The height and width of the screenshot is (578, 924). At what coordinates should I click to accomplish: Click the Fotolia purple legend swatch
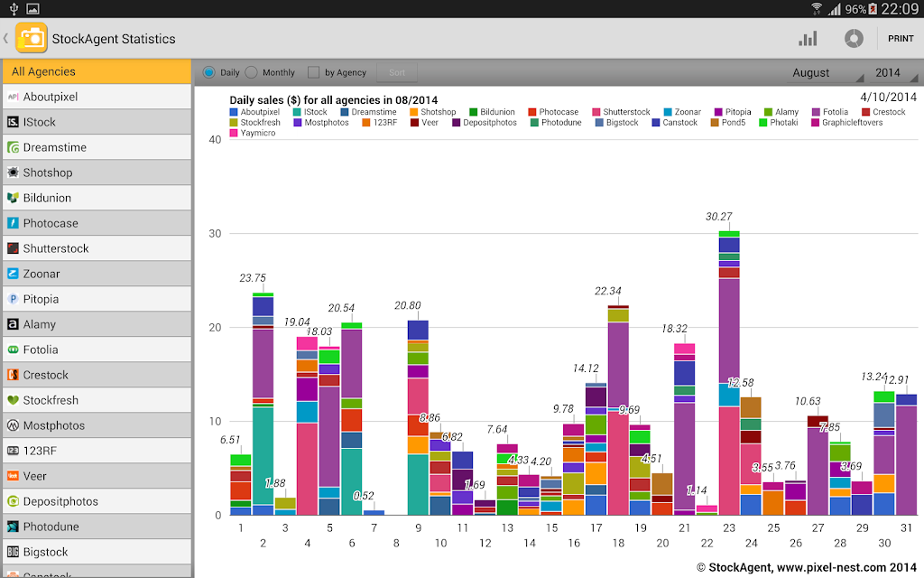(816, 112)
